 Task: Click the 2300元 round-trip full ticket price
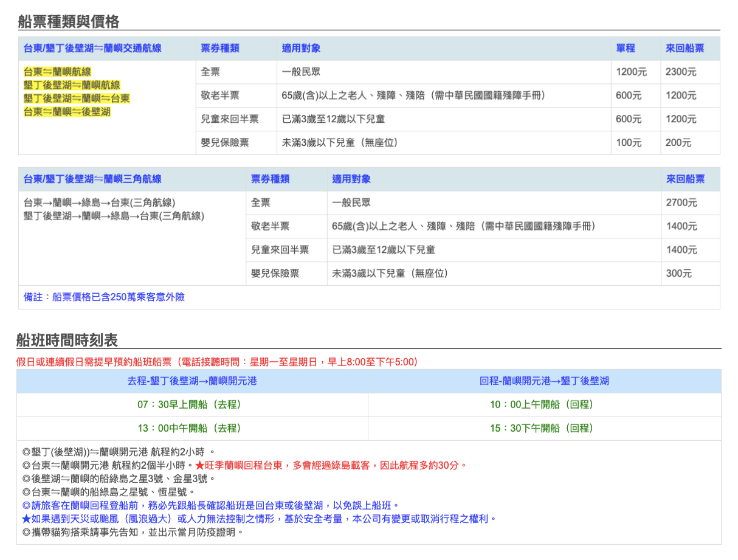pos(681,72)
